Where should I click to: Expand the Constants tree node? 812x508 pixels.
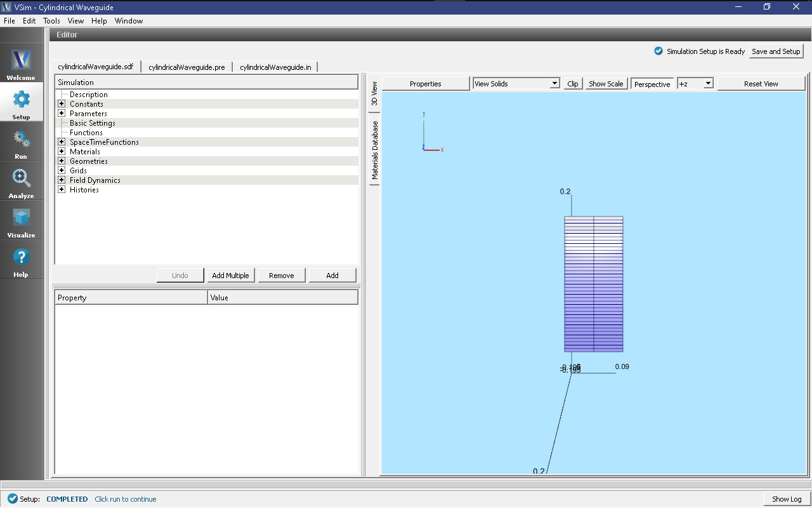click(x=62, y=104)
